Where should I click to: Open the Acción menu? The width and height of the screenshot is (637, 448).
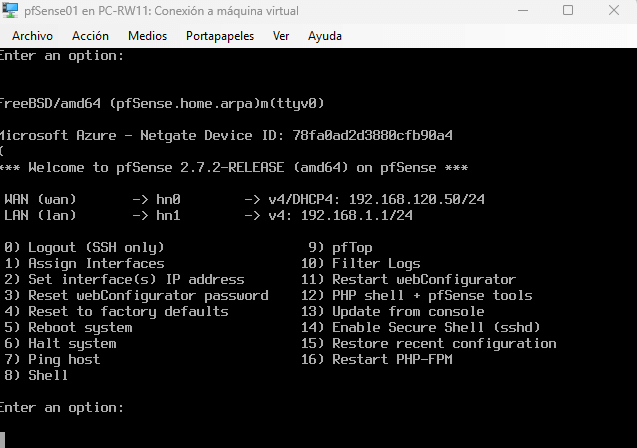pos(90,35)
